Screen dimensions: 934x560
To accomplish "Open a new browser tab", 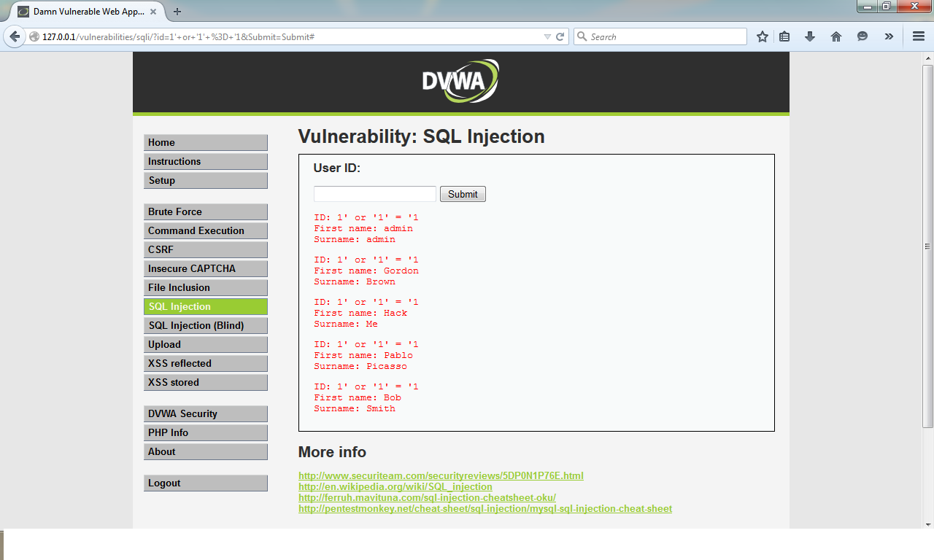I will tap(177, 12).
